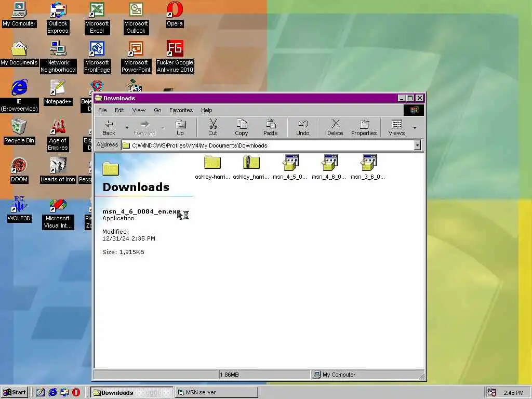Viewport: 532px width, 399px height.
Task: Select Notepad++ desktop shortcut
Action: pos(58,92)
